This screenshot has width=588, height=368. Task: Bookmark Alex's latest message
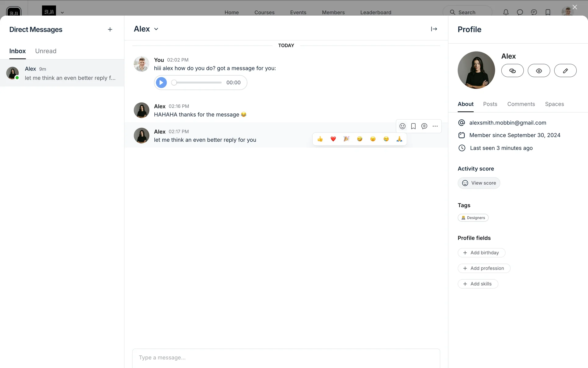[x=413, y=126]
